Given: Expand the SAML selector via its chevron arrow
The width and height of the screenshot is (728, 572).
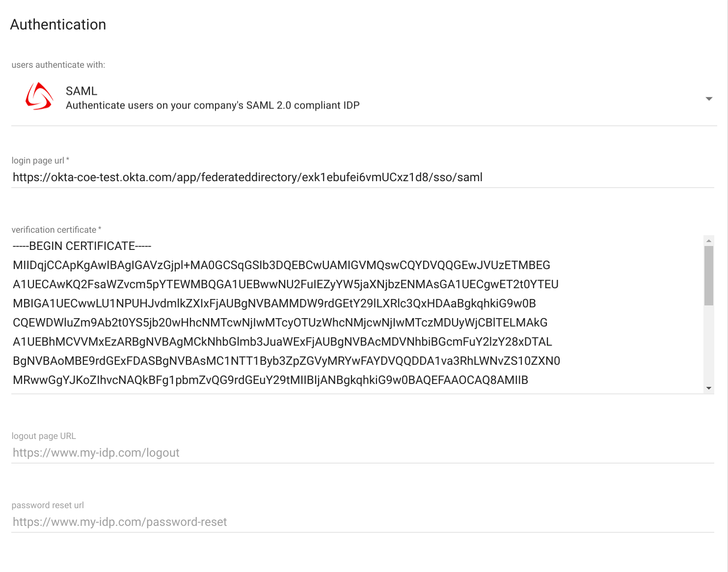Looking at the screenshot, I should pyautogui.click(x=709, y=99).
